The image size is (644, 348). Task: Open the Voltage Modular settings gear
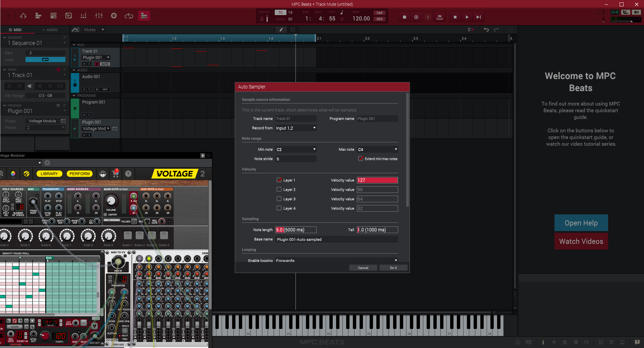point(47,163)
